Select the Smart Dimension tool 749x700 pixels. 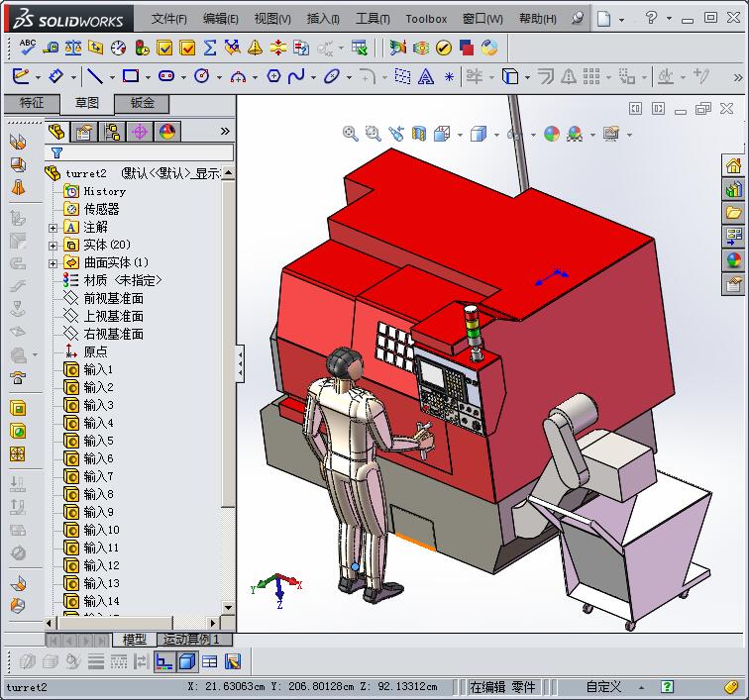click(x=56, y=76)
